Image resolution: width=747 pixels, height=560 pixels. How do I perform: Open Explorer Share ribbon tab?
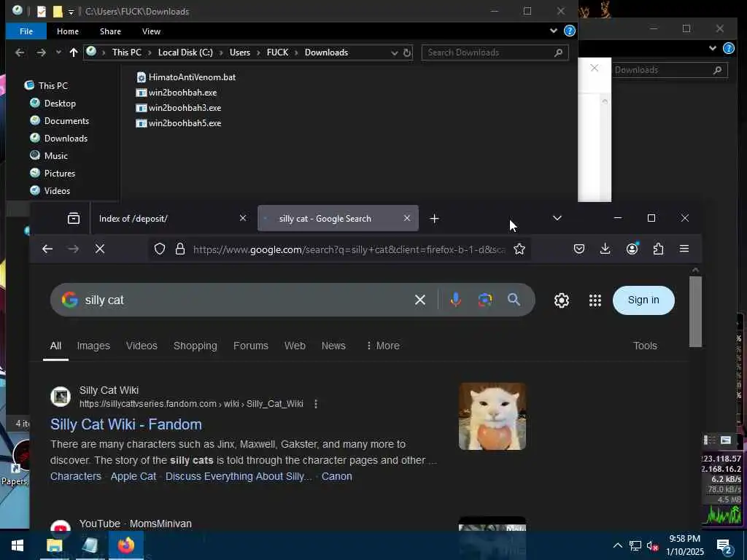pyautogui.click(x=110, y=31)
